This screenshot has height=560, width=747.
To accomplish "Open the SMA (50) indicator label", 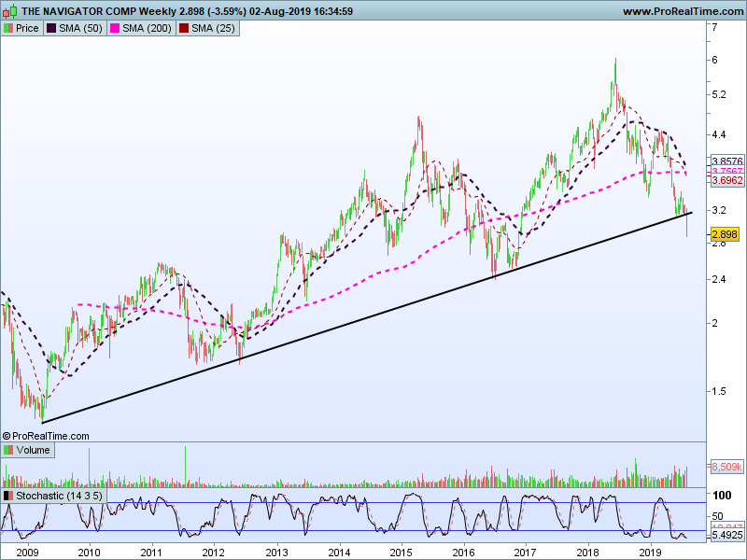I will [80, 28].
